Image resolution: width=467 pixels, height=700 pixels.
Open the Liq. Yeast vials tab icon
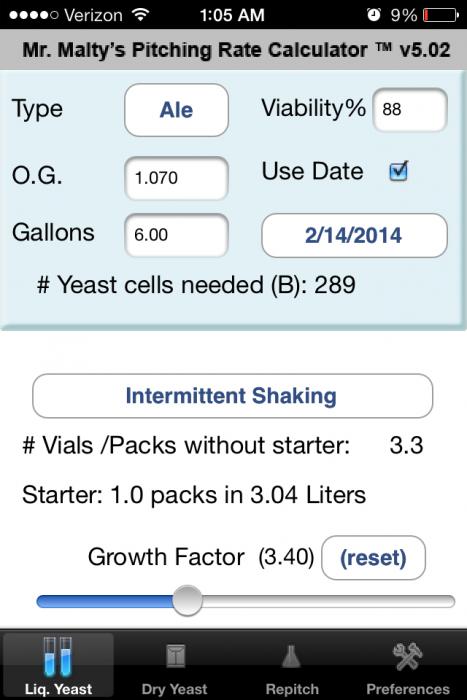pyautogui.click(x=58, y=656)
